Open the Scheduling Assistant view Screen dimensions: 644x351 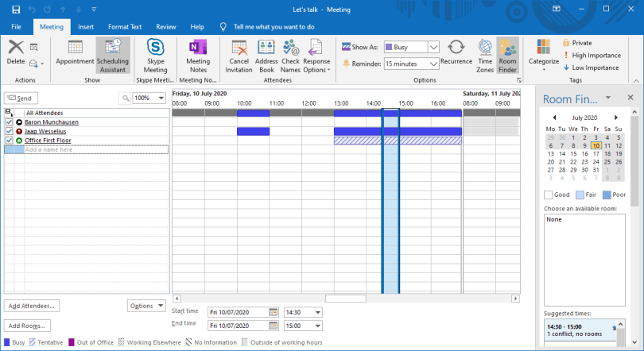coord(113,55)
